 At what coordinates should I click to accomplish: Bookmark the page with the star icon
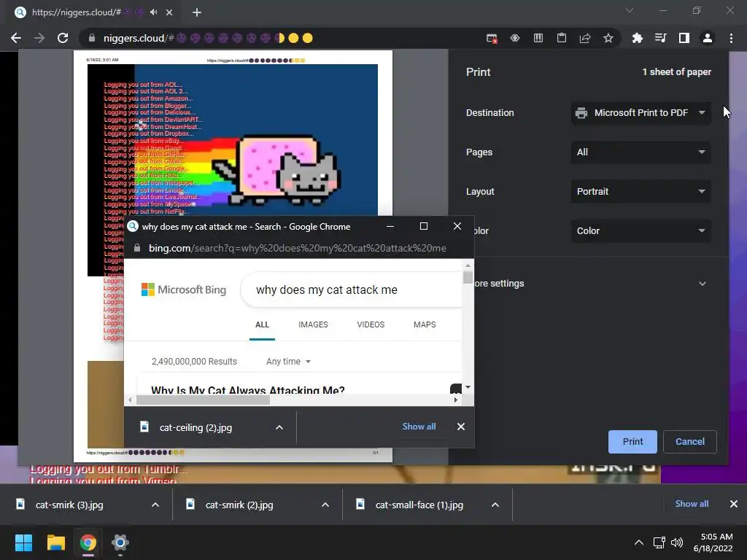(x=608, y=38)
